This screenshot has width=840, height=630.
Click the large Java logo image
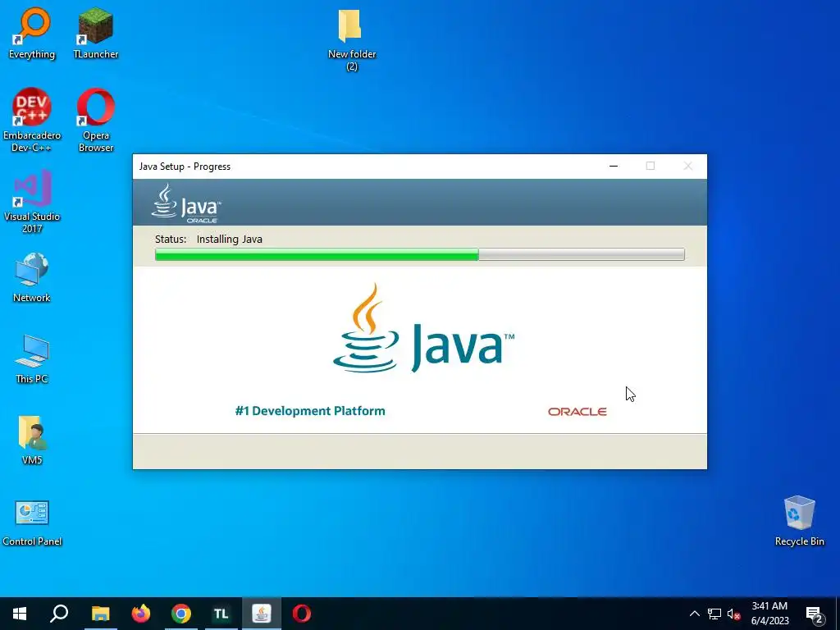click(424, 328)
